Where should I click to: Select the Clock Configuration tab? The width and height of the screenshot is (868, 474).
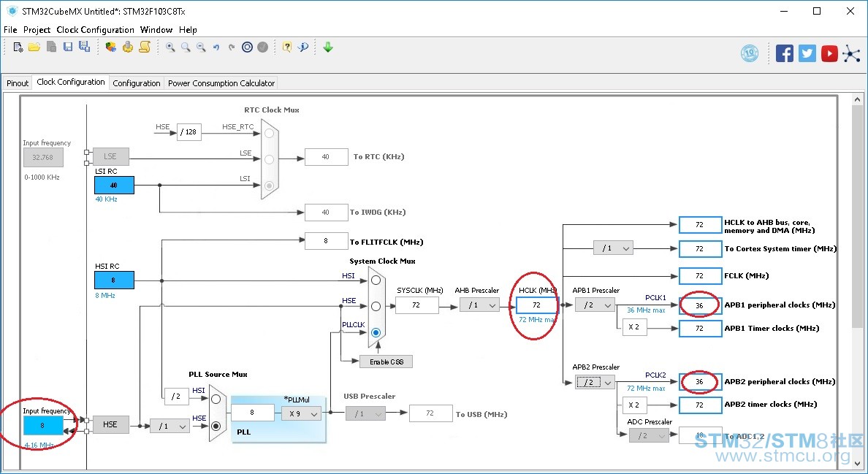(x=71, y=82)
